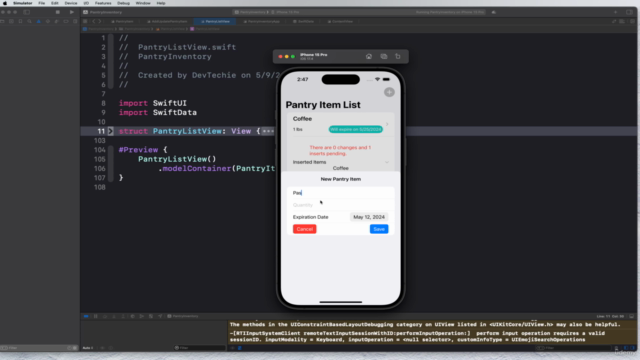Click the simulator rotate icon

398,56
